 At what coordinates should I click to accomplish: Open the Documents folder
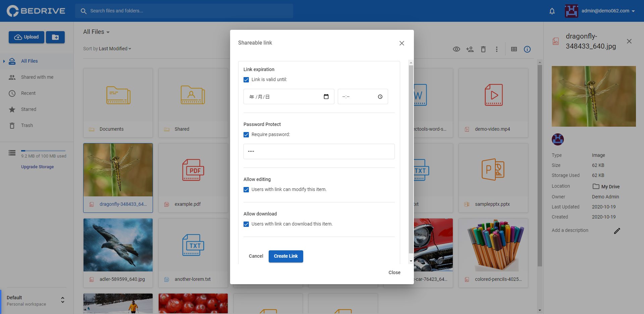pos(118,103)
